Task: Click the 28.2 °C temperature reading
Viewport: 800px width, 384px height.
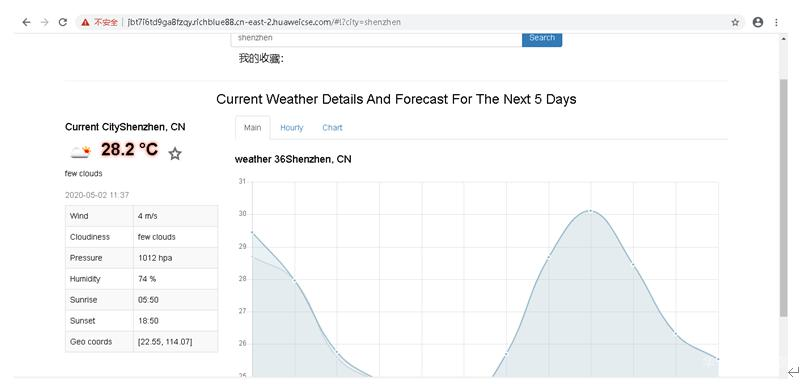Action: [130, 150]
